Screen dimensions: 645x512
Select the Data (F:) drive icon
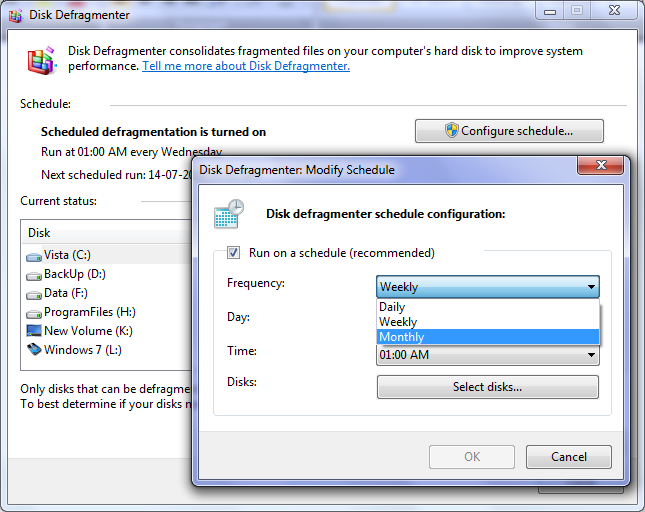coord(34,293)
